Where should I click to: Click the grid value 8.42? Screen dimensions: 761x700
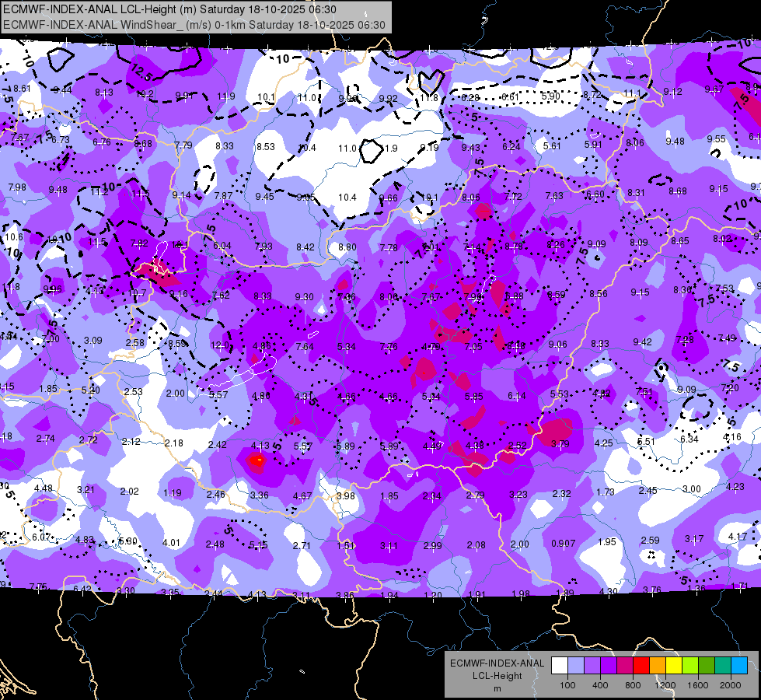[305, 247]
